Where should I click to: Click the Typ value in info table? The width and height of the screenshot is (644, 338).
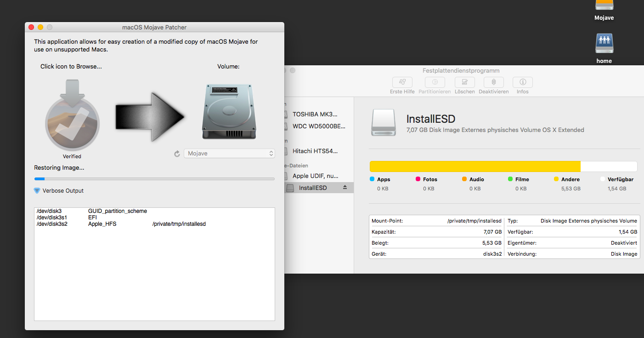(589, 221)
